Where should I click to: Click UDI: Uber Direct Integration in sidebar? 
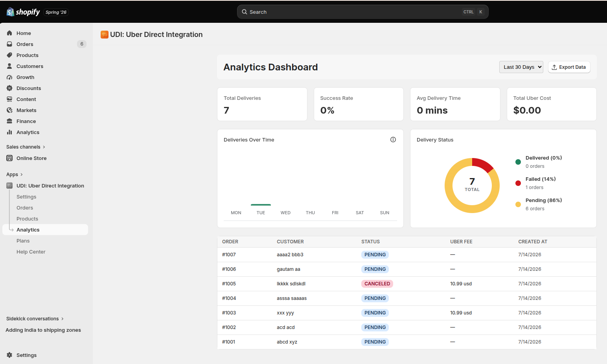tap(50, 186)
